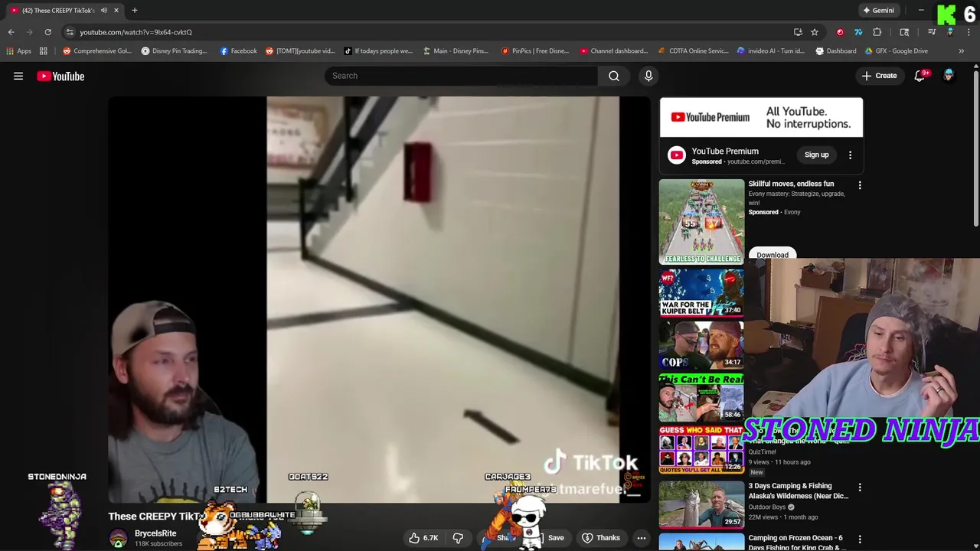Image resolution: width=980 pixels, height=551 pixels.
Task: Open Guess Who Said That thumbnail
Action: (x=701, y=448)
